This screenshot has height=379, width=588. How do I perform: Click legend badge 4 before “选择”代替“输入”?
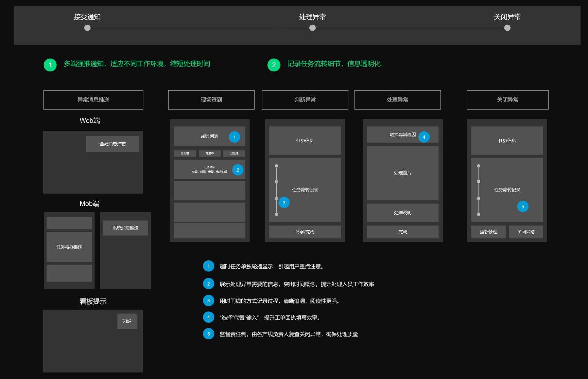tap(209, 317)
